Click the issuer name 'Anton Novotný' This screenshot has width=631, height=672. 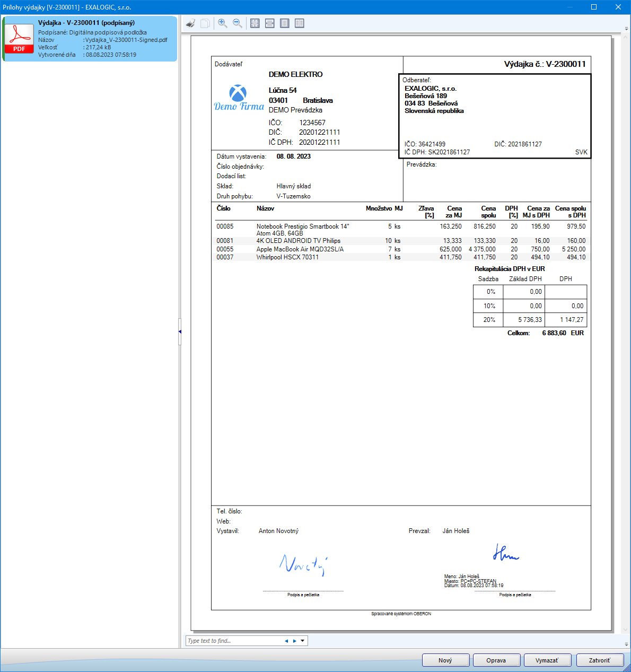click(278, 531)
